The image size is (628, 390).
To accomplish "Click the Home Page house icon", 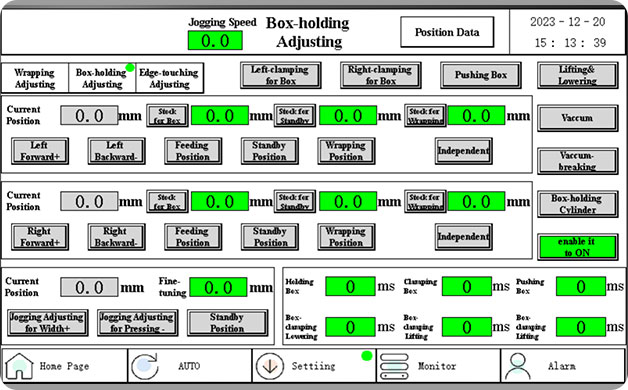I will pyautogui.click(x=18, y=366).
